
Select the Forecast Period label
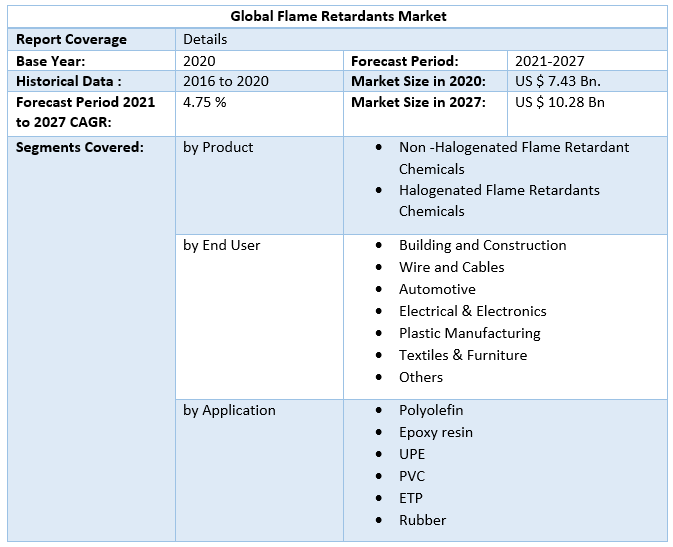click(x=404, y=61)
